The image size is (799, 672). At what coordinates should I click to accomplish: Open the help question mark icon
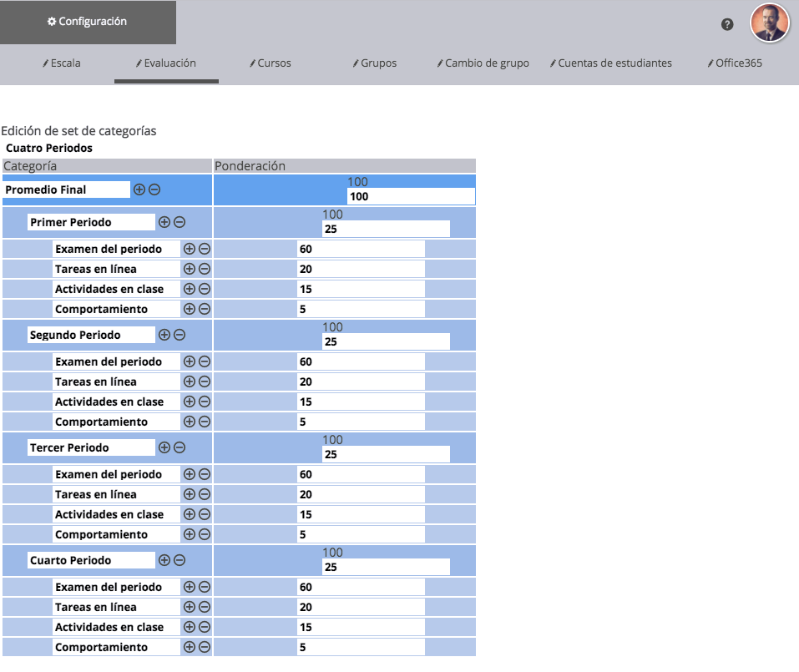tap(727, 24)
